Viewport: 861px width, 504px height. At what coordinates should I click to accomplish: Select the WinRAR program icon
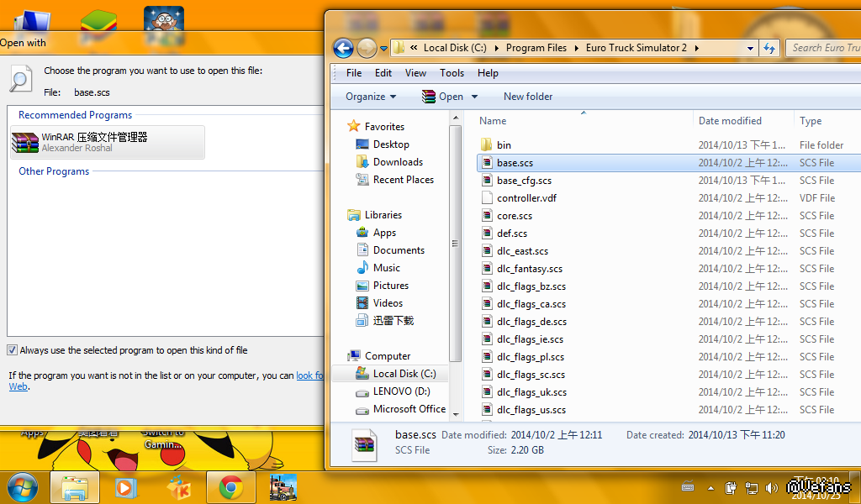click(25, 143)
